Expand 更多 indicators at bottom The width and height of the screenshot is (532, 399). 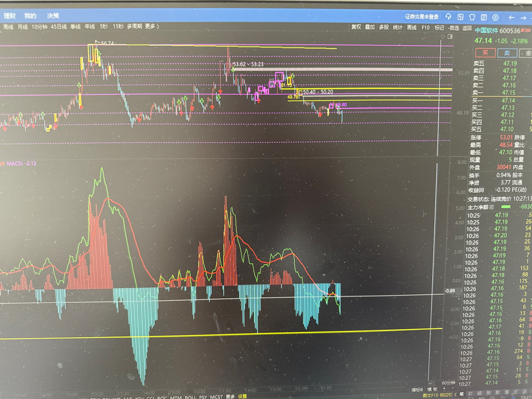click(230, 396)
